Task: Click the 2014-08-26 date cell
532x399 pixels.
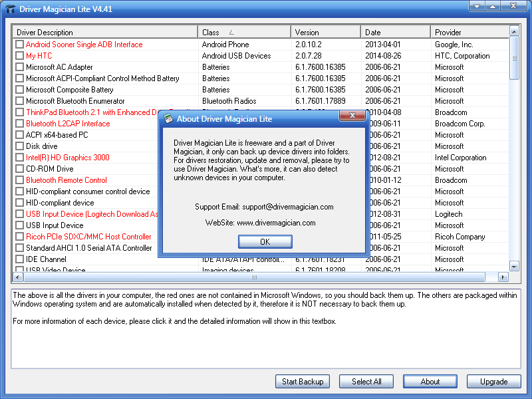Action: coord(383,56)
